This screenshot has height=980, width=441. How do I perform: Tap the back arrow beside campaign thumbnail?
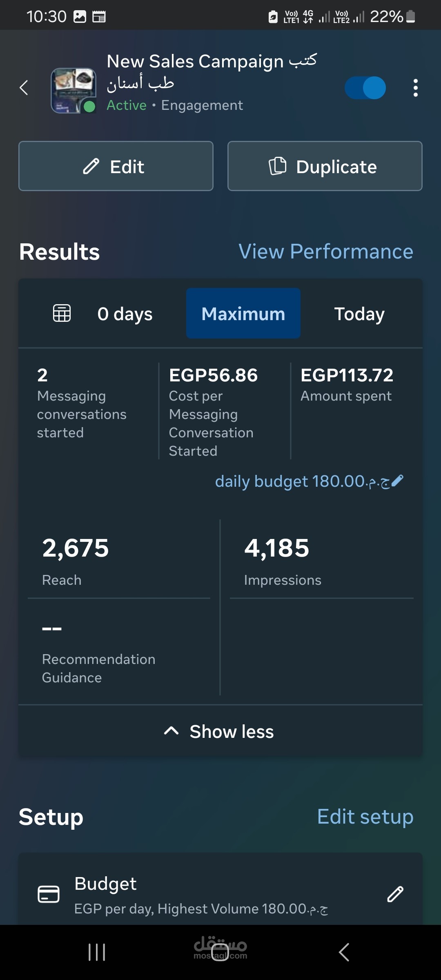pos(24,87)
